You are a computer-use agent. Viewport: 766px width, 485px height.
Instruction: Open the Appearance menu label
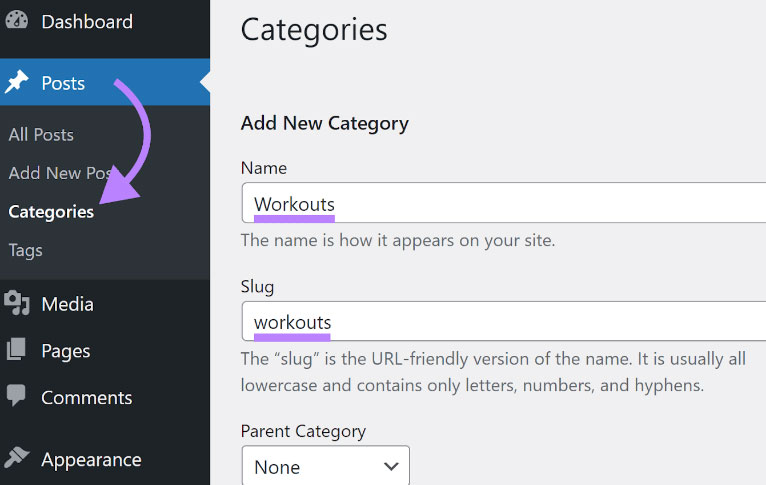click(x=91, y=460)
